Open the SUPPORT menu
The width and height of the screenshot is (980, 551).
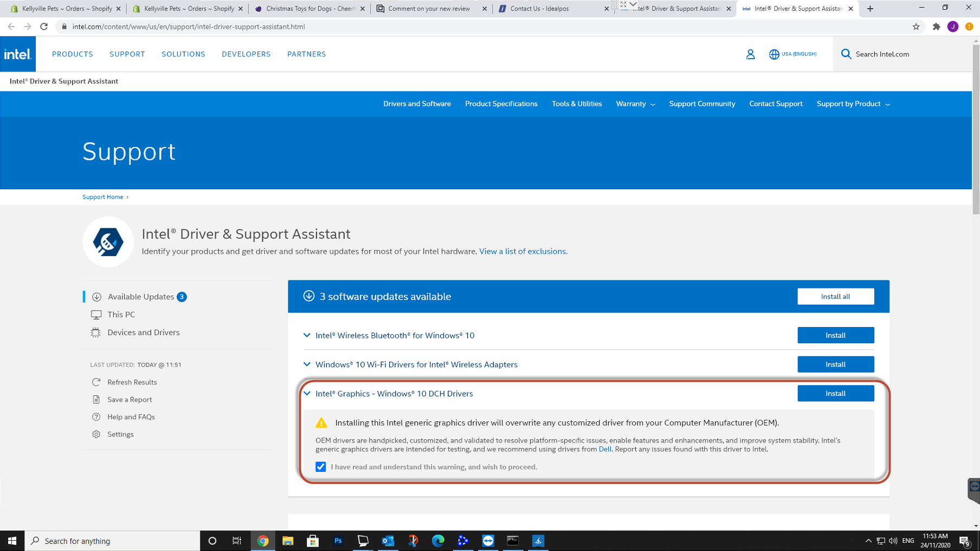point(127,54)
